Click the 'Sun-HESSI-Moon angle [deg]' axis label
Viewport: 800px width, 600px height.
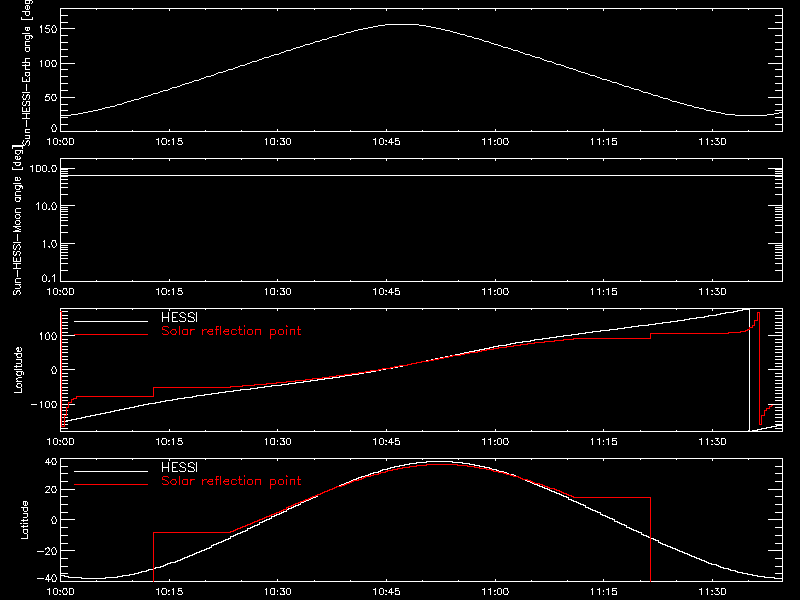(17, 220)
